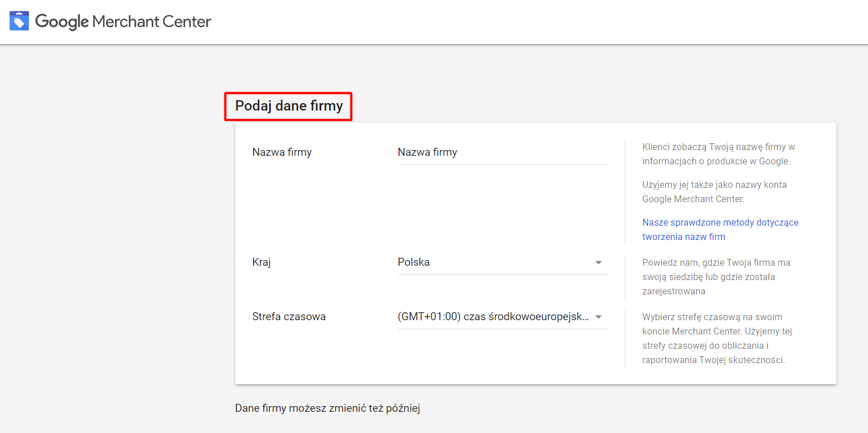The height and width of the screenshot is (433, 868).
Task: Click the Kraj field label
Action: tap(261, 262)
